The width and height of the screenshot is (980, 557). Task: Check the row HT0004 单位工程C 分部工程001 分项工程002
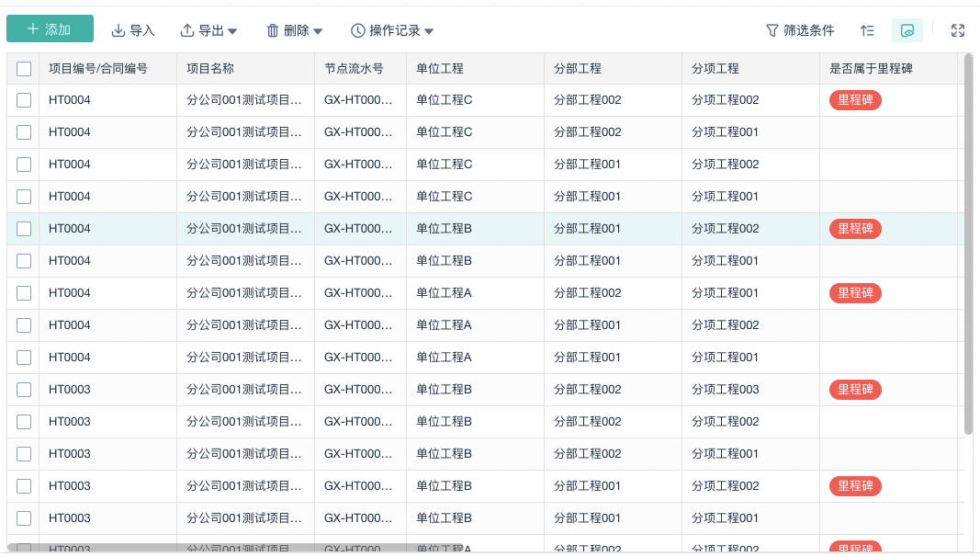pyautogui.click(x=24, y=165)
